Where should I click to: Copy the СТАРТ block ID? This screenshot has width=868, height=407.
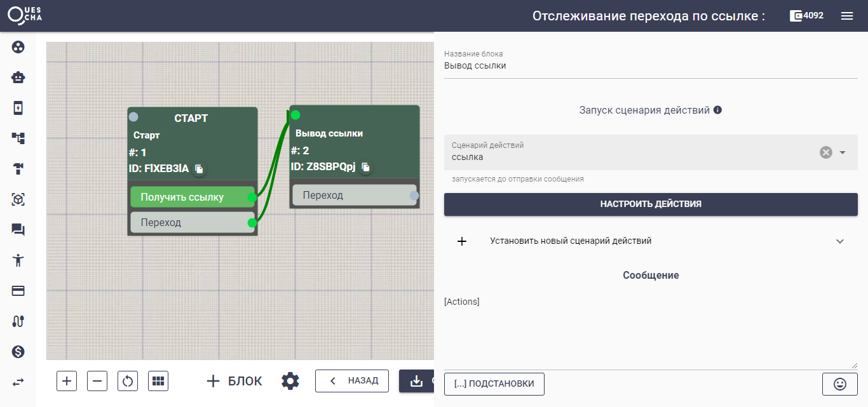tap(198, 169)
